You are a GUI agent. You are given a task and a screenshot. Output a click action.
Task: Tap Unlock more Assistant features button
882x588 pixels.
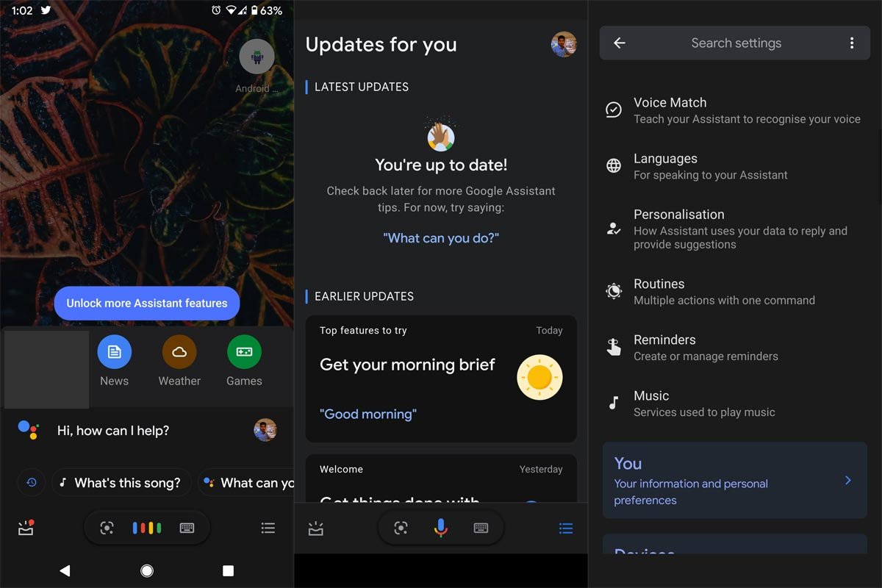(x=147, y=303)
